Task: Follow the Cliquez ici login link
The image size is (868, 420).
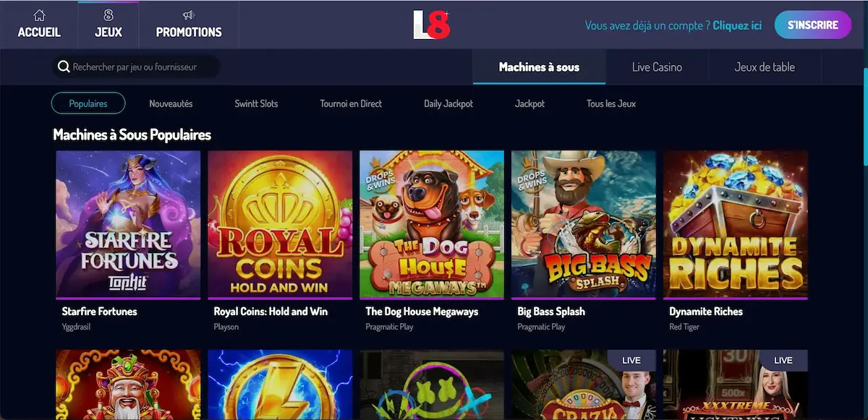Action: [x=737, y=25]
